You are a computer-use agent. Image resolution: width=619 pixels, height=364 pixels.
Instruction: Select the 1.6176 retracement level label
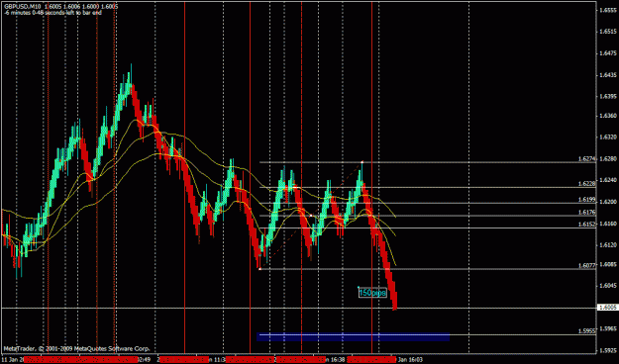point(586,213)
